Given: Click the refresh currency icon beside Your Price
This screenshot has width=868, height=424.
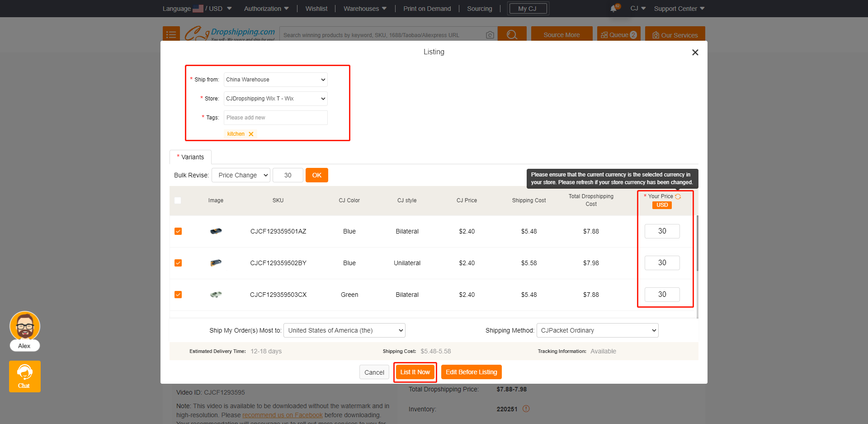Looking at the screenshot, I should click(x=678, y=196).
